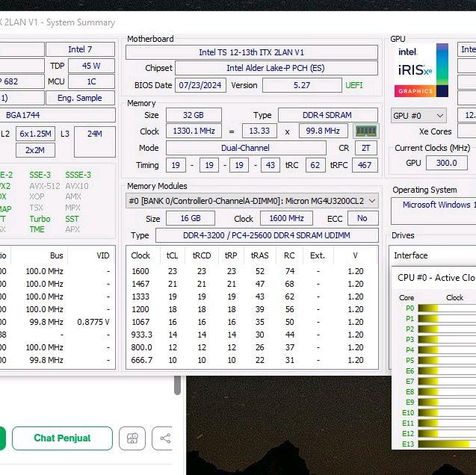Click the Microsoft Windows operating system link
Viewport: 476px width, 475px height.
point(436,205)
